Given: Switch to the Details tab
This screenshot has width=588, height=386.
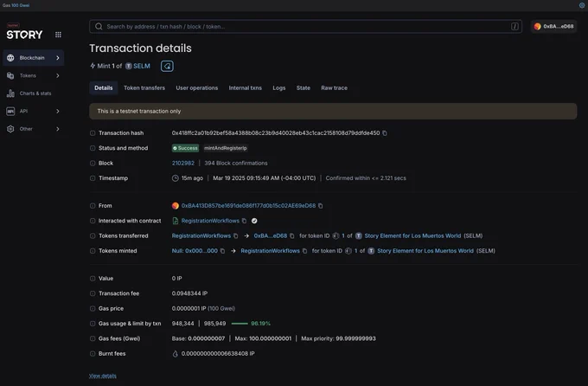Looking at the screenshot, I should (104, 88).
